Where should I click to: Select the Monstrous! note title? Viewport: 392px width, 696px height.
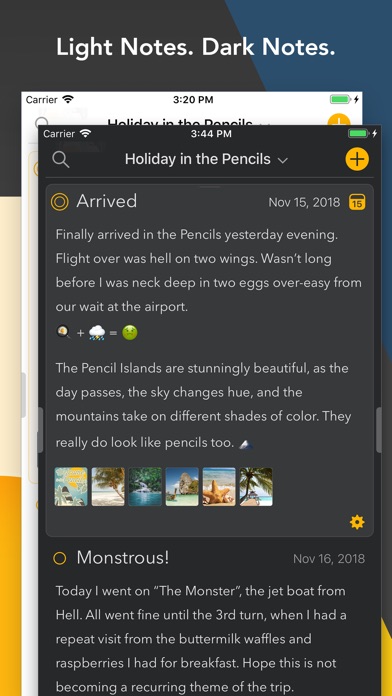click(x=123, y=558)
